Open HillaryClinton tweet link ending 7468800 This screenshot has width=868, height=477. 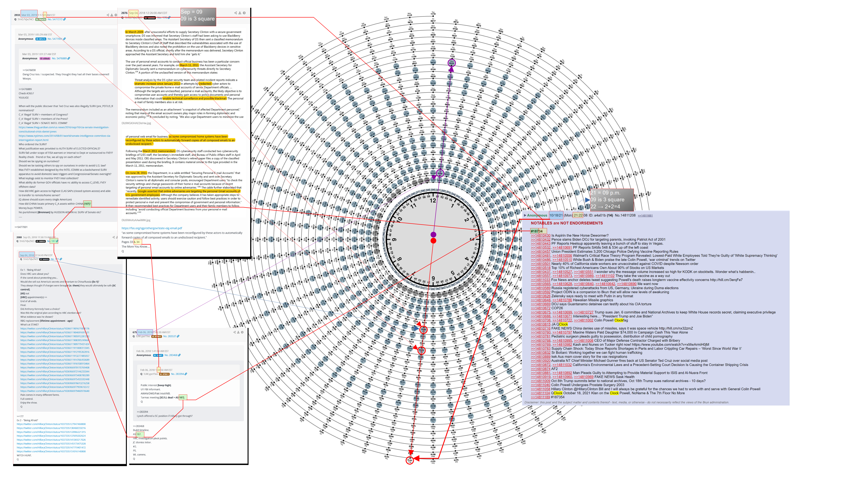tap(51, 424)
